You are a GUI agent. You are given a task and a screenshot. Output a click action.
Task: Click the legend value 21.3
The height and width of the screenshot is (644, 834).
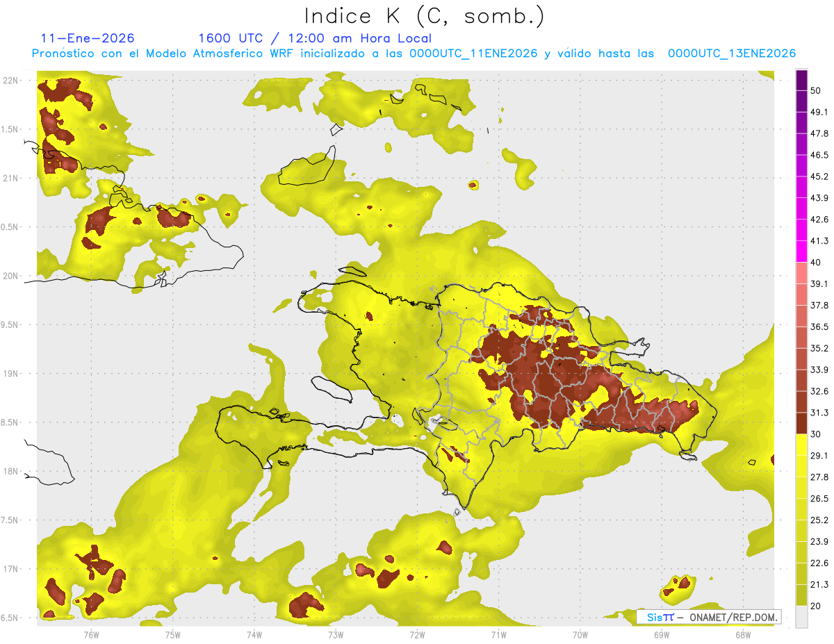[x=820, y=585]
